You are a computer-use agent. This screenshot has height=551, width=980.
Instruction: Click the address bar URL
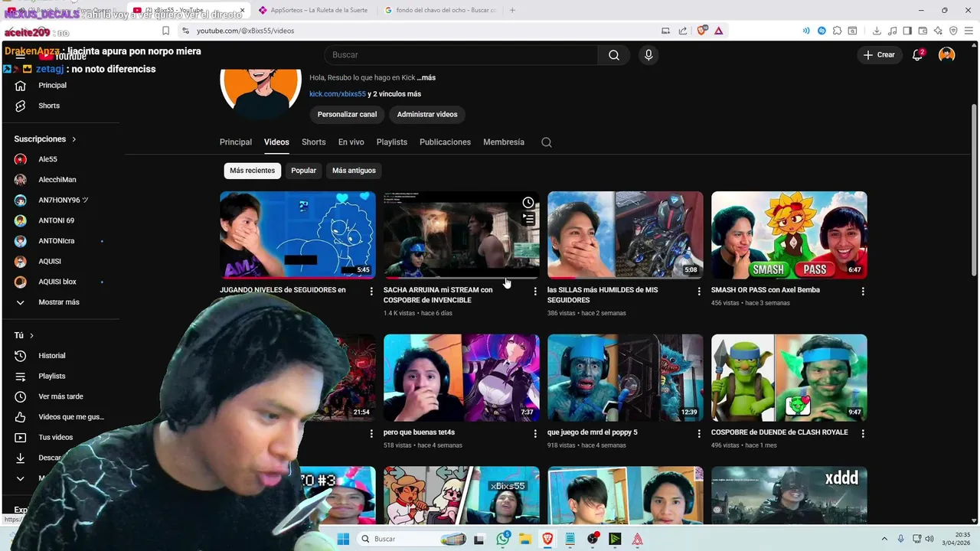click(x=245, y=31)
